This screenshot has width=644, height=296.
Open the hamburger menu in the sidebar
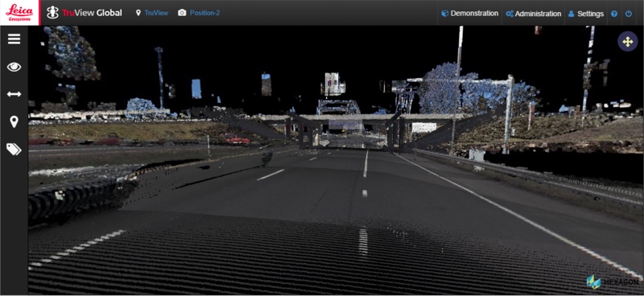pos(14,39)
